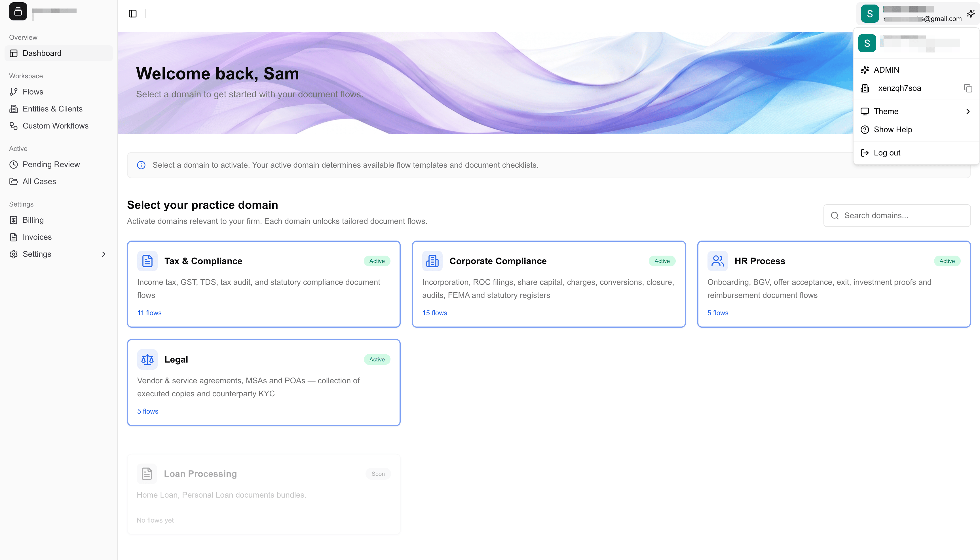The height and width of the screenshot is (560, 980).
Task: Go to Entities & Clients
Action: tap(59, 109)
